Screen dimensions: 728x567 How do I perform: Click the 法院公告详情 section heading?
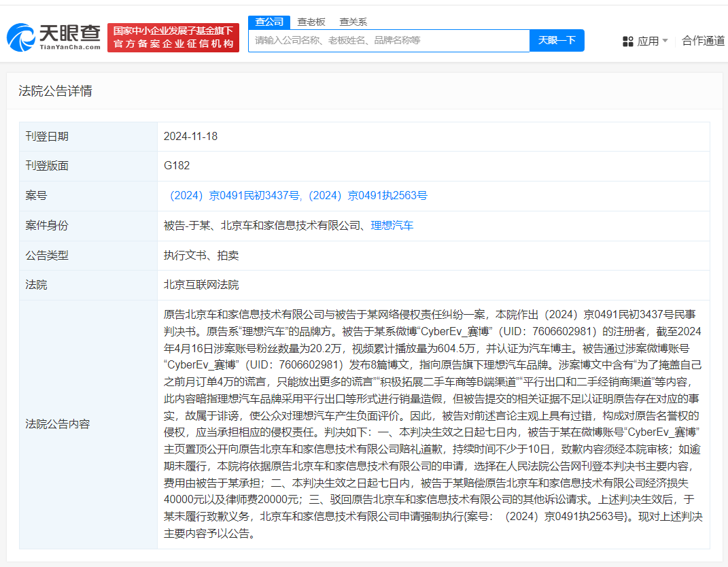point(55,91)
